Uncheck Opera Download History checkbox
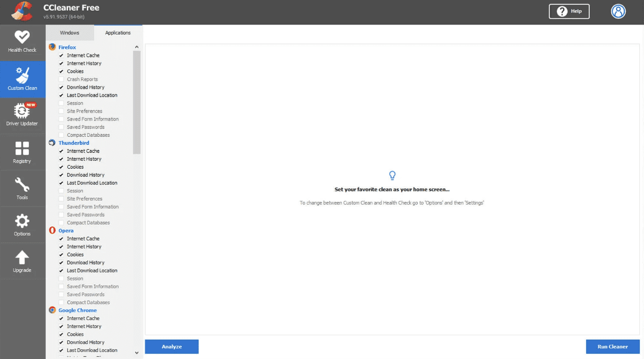Screen dimensions: 644x359 [x=62, y=262]
